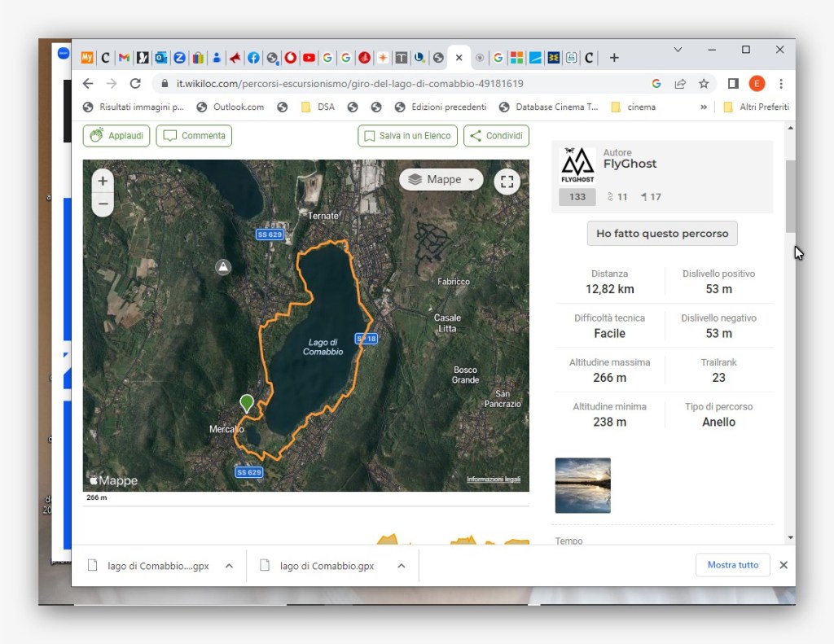Zoom in on the map with plus button
834x644 pixels.
[x=103, y=182]
